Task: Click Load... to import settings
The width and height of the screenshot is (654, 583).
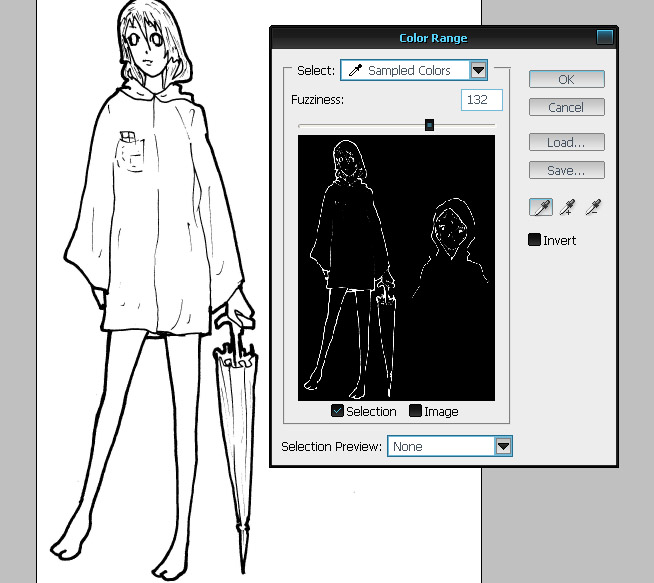Action: coord(566,142)
